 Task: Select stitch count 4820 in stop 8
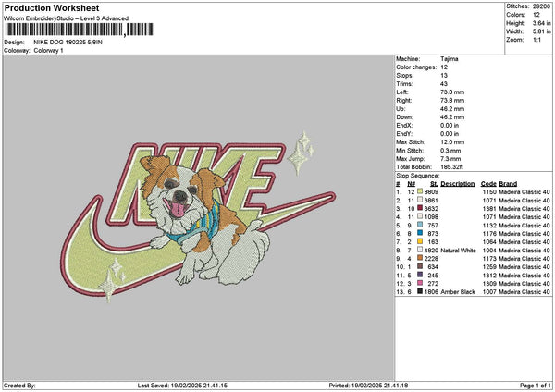[431, 251]
